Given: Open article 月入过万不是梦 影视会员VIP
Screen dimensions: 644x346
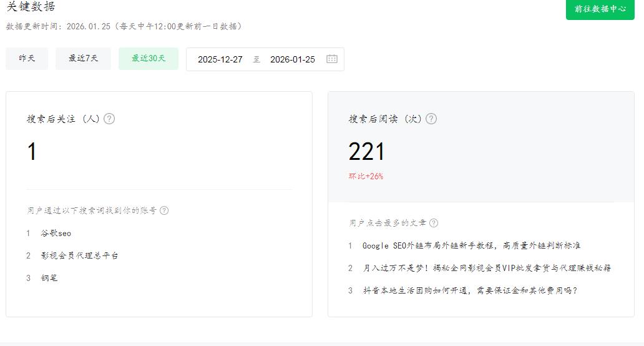Looking at the screenshot, I should (487, 268).
